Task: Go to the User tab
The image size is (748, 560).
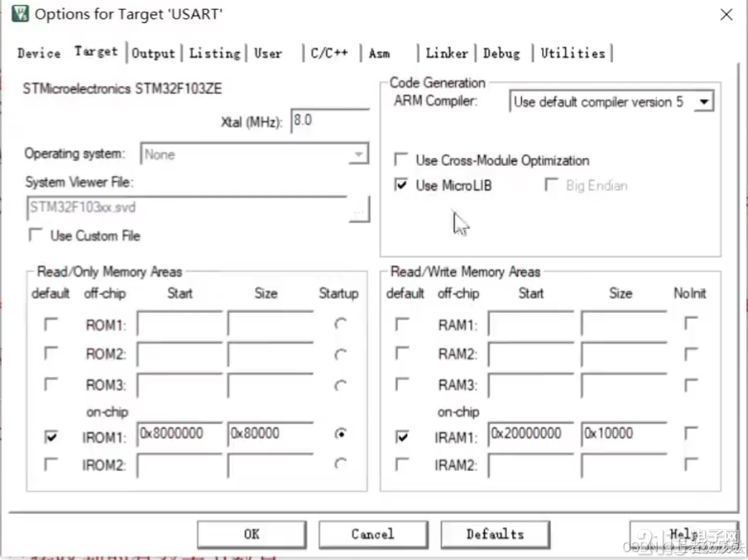Action: [268, 53]
